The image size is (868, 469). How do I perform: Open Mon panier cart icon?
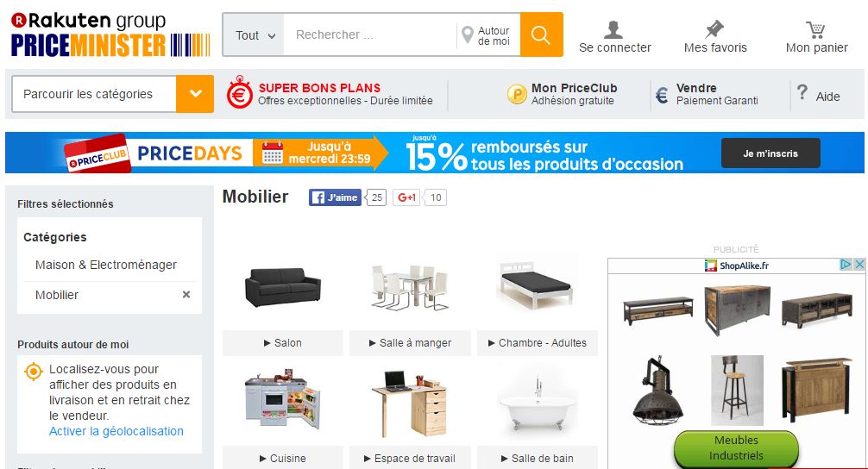[815, 29]
